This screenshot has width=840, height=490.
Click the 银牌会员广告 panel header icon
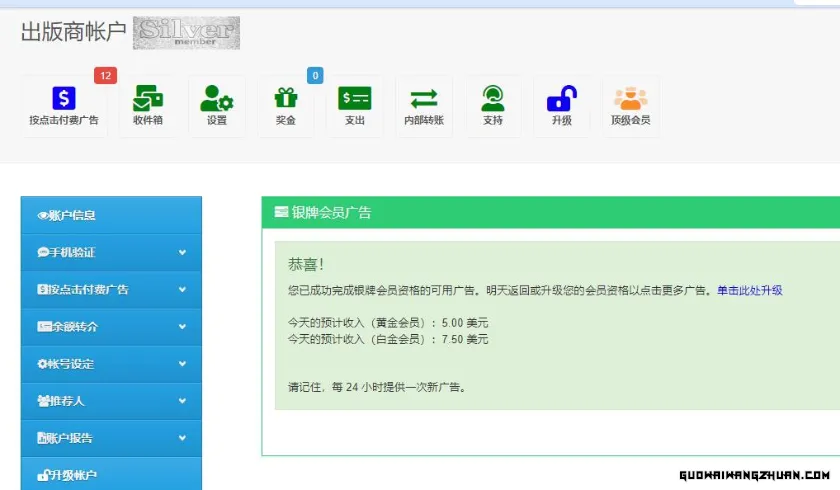[x=281, y=212]
